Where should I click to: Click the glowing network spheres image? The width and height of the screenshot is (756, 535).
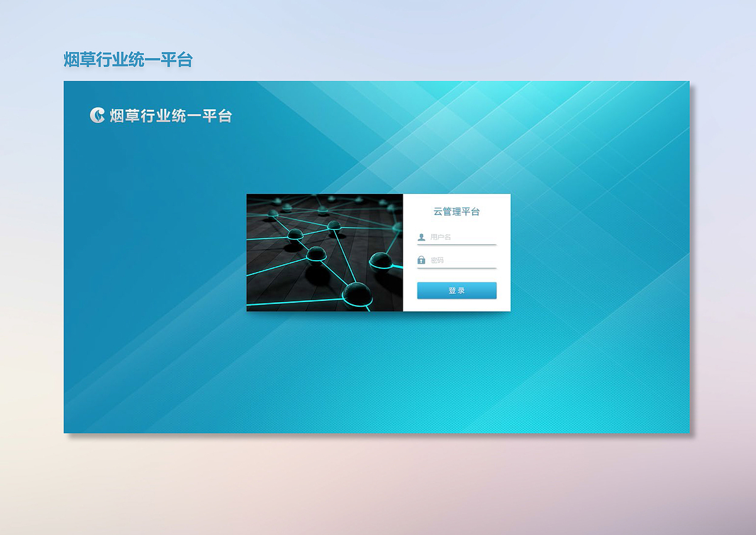pos(325,252)
